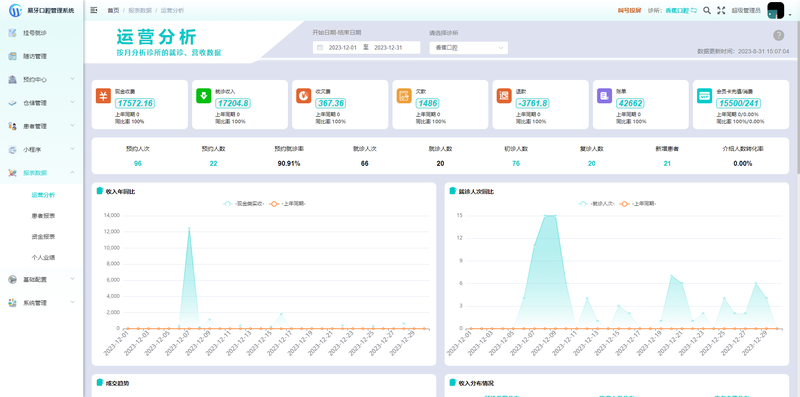Click the 仓储管理 sidebar icon
The image size is (800, 397).
pos(13,103)
